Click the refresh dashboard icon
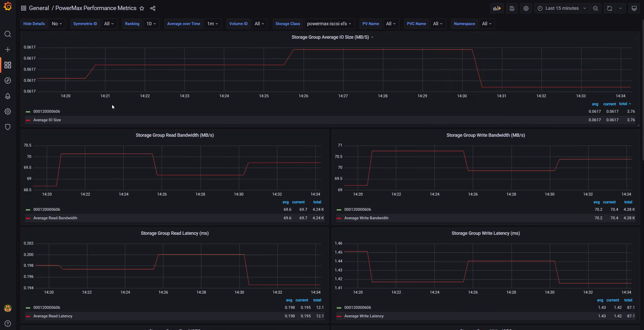644x330 pixels. click(x=609, y=8)
